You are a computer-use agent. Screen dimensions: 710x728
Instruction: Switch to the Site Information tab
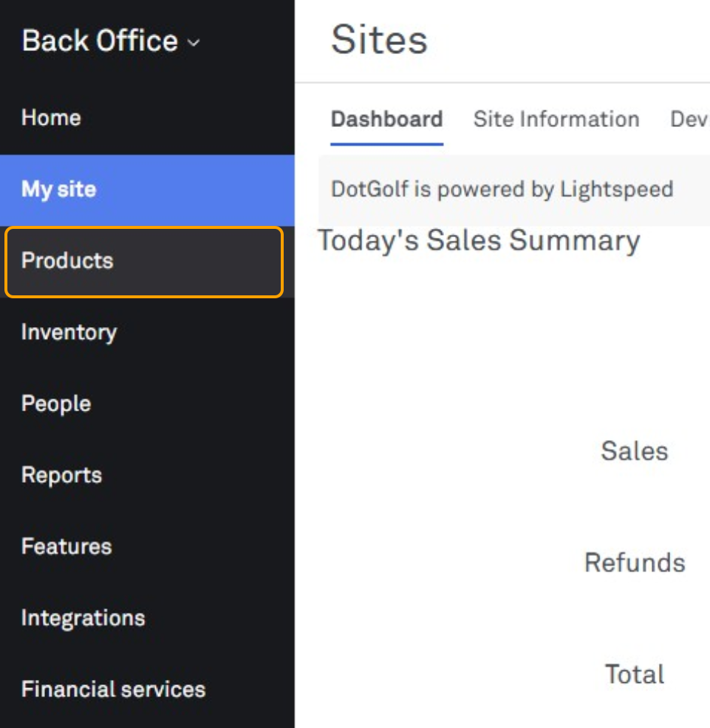pyautogui.click(x=556, y=120)
